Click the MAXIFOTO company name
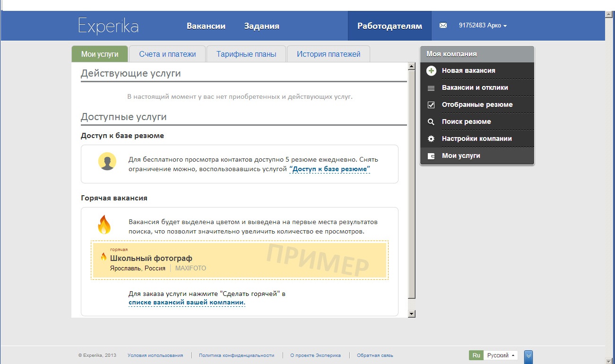Image resolution: width=615 pixels, height=364 pixels. [191, 269]
